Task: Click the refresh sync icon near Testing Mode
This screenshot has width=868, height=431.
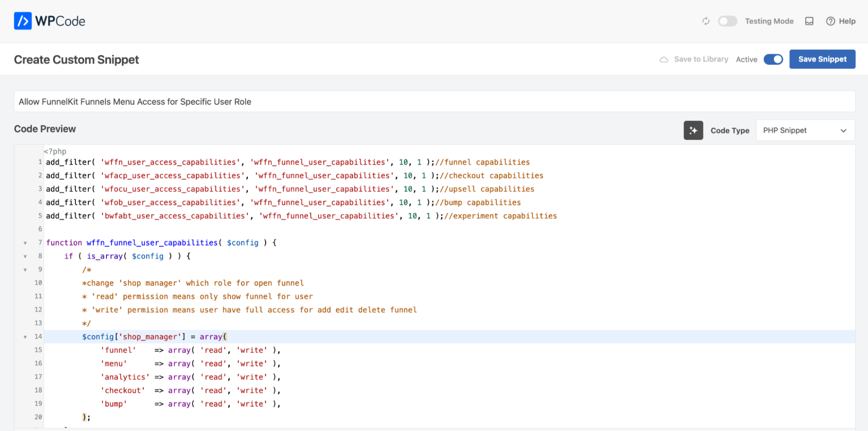Action: (x=706, y=21)
